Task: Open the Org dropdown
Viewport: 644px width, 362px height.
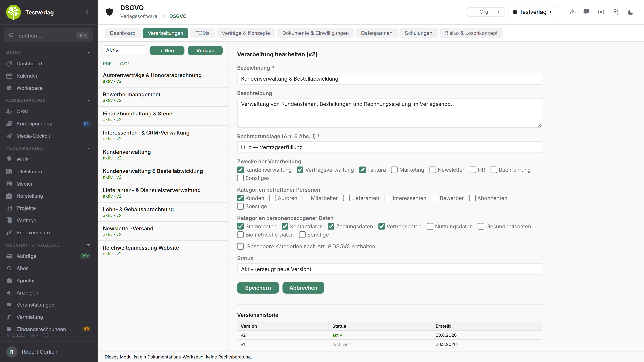Action: 486,12
